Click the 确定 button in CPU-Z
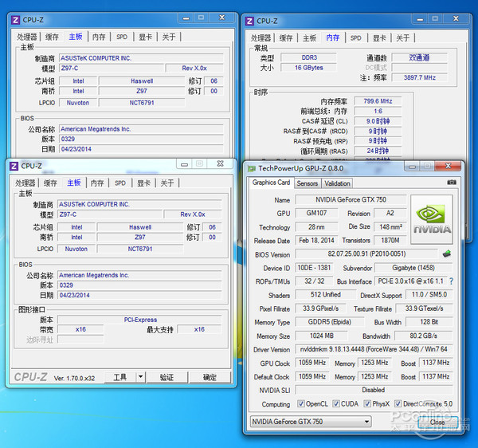Screen dimensions: 478x448 point(210,378)
